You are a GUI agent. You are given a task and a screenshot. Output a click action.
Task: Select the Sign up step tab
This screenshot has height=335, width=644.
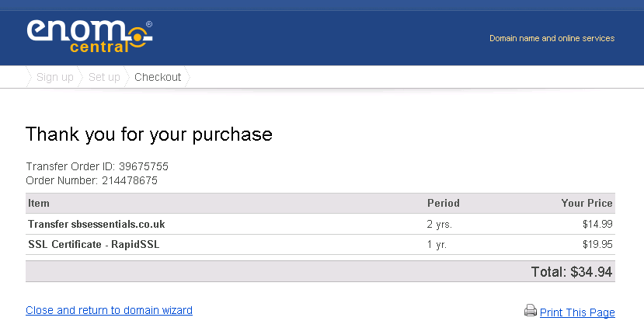[x=54, y=77]
